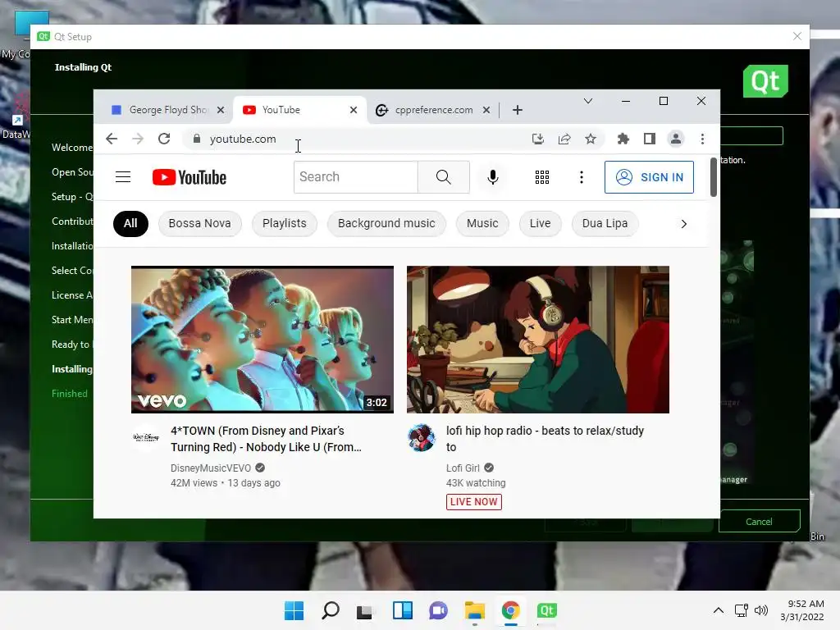Screen dimensions: 840x630
Task: Open the Disney channel avatar
Action: click(x=146, y=438)
